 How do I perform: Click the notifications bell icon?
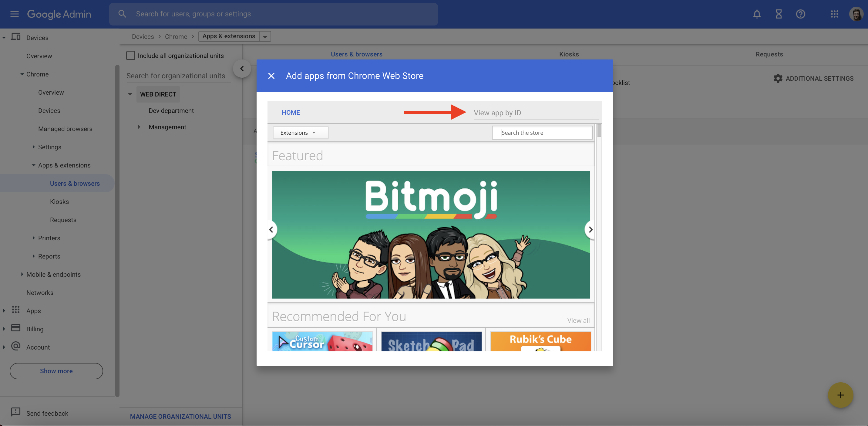pyautogui.click(x=757, y=14)
